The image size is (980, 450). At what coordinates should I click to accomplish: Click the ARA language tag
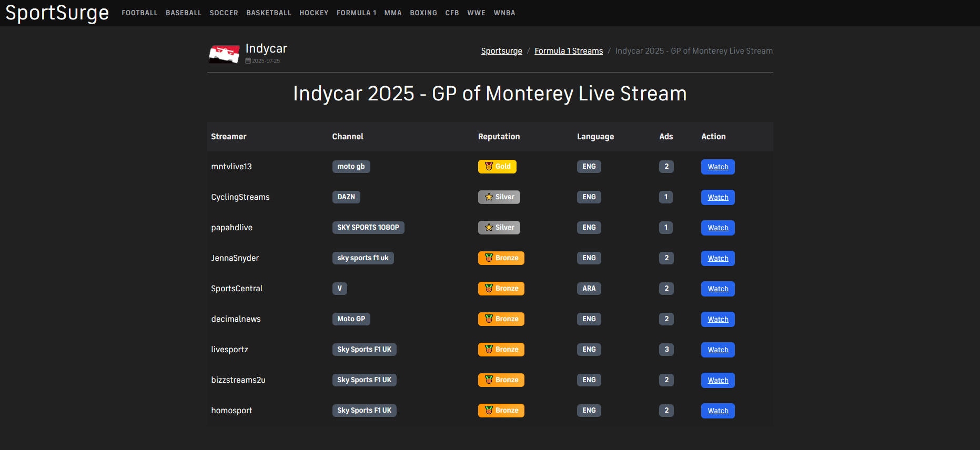tap(589, 289)
